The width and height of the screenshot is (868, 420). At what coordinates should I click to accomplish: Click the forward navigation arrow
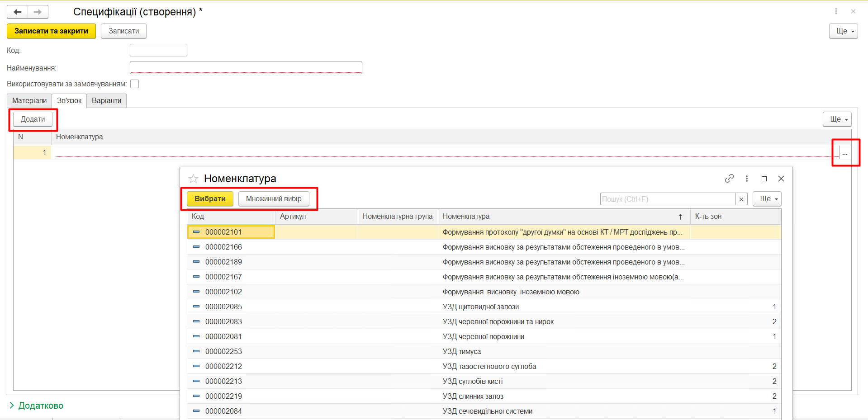pyautogui.click(x=38, y=12)
